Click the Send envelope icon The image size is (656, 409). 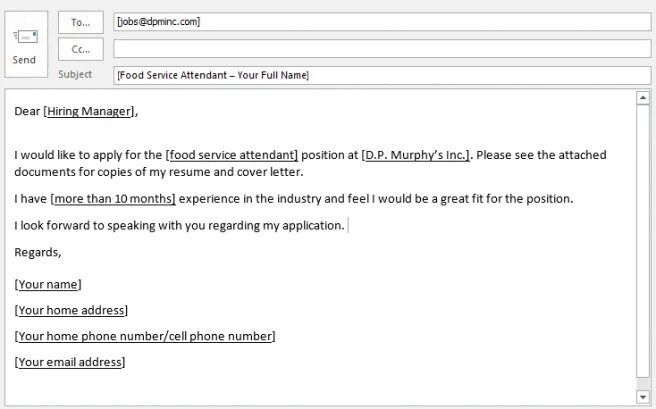26,37
